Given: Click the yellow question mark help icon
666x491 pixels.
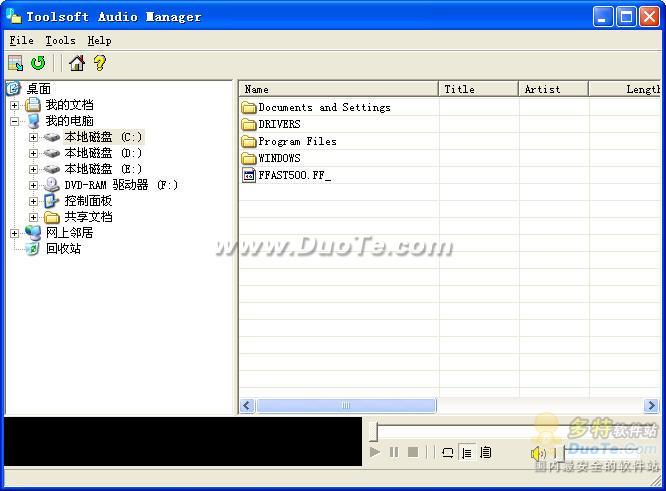Looking at the screenshot, I should [100, 63].
